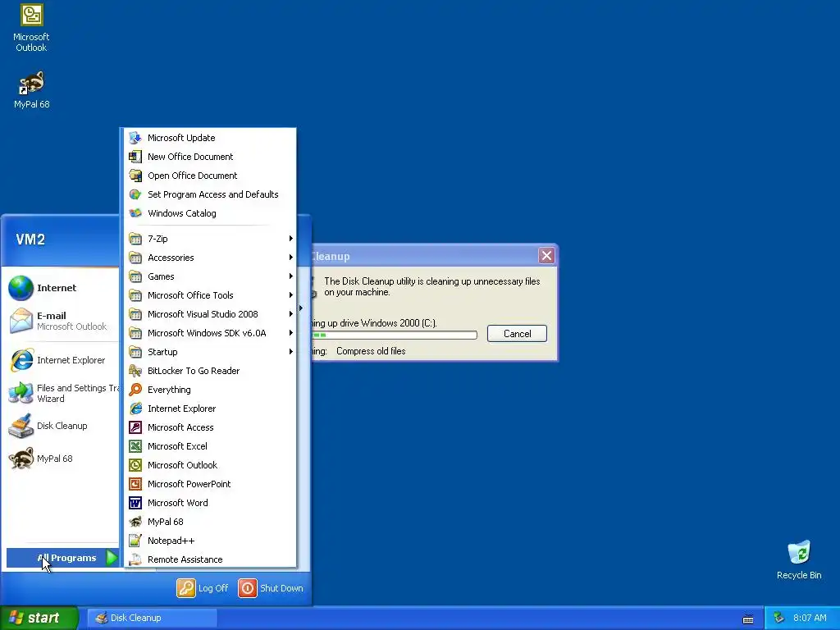Click the Microsoft PowerPoint icon

click(135, 484)
